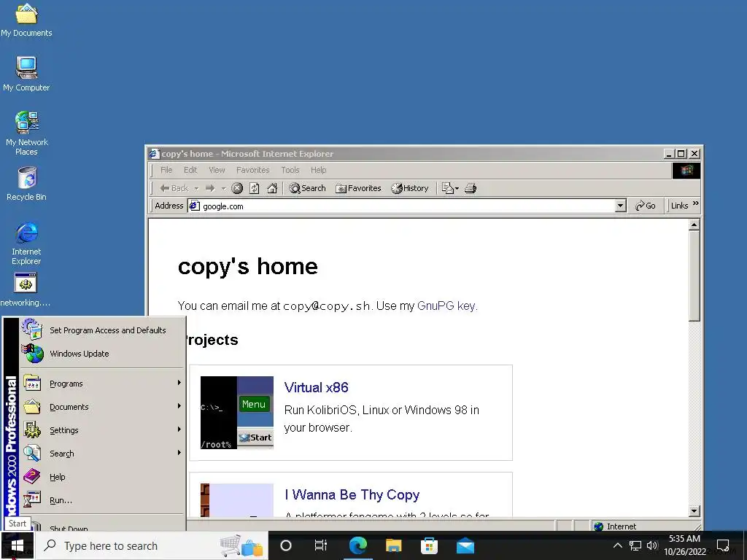747x560 pixels.
Task: Expand the Forward history dropdown arrow
Action: [223, 189]
